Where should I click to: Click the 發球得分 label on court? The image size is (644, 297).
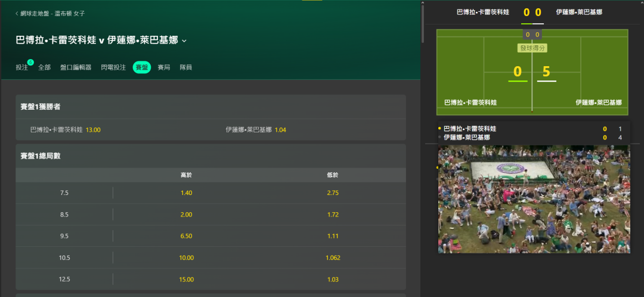click(x=532, y=48)
